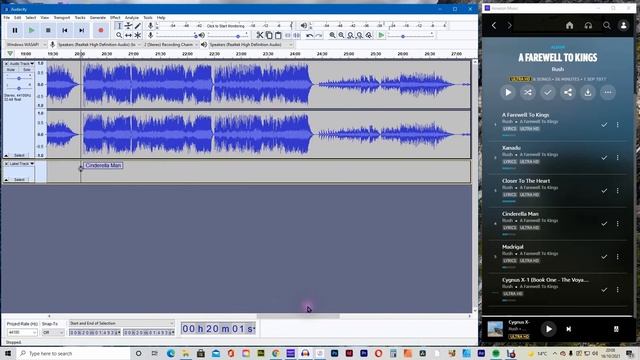This screenshot has height=360, width=640.
Task: Click the Paste clipboard icon
Action: 278,35
